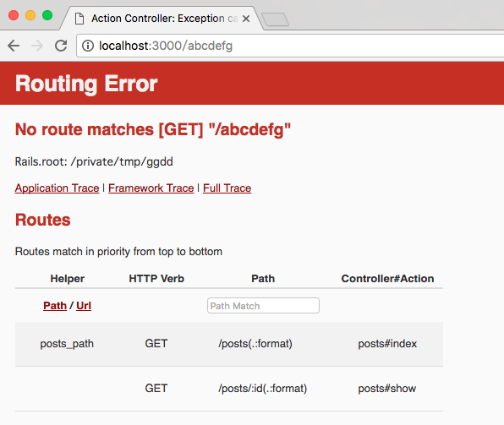Open the Application Trace link
The height and width of the screenshot is (425, 504).
[x=57, y=188]
